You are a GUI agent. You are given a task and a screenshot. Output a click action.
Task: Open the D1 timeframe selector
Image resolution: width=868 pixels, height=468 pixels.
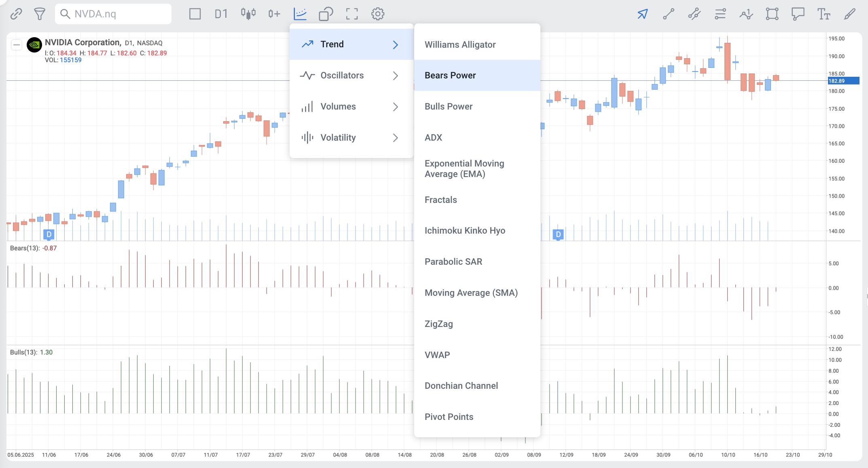pos(221,14)
